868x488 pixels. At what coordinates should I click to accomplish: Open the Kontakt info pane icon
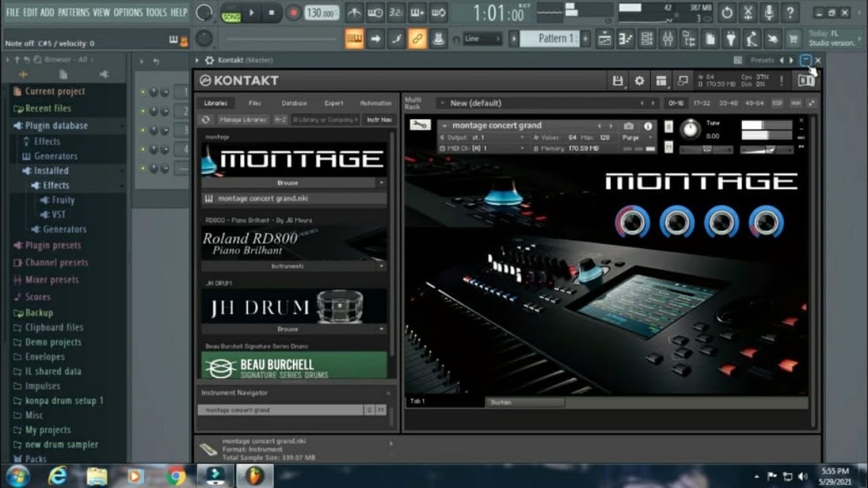pos(806,81)
